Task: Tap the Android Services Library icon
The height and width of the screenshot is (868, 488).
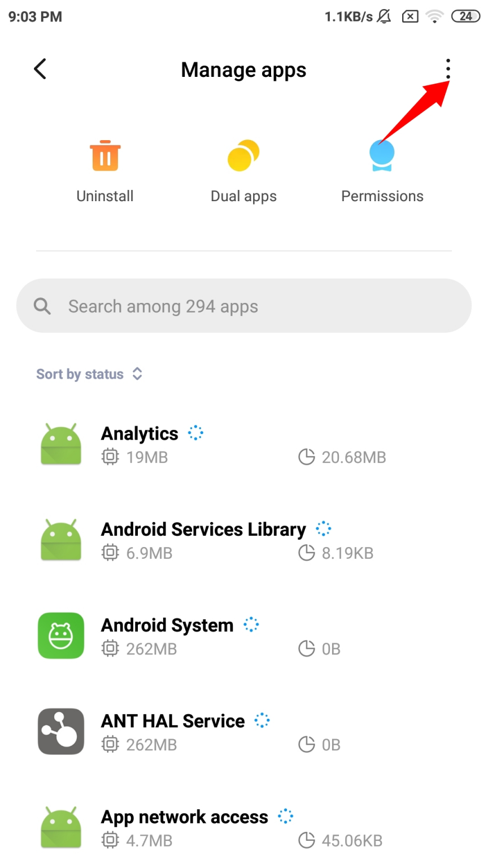Action: [61, 540]
